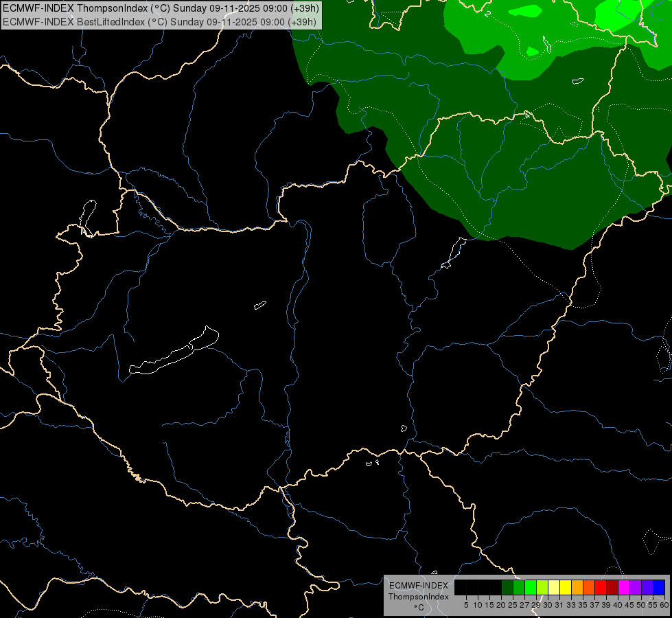Click the ThompsonIndex title line at top
The image size is (672, 618).
(161, 8)
